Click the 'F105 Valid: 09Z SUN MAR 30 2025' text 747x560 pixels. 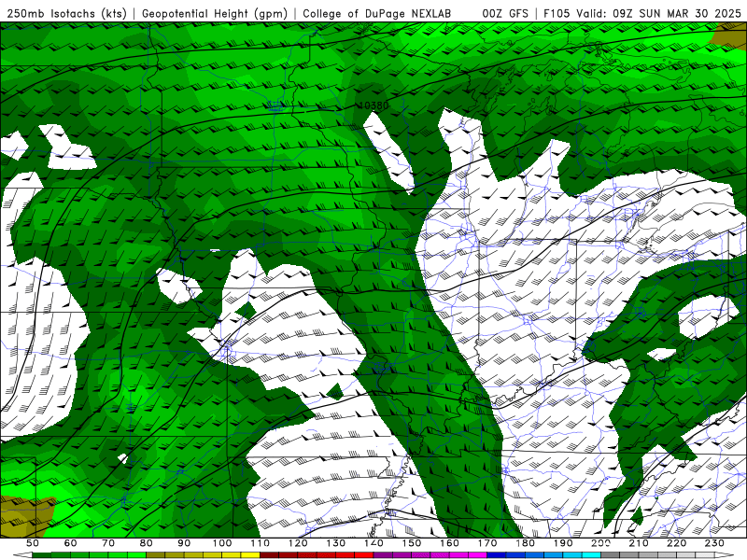pos(642,14)
